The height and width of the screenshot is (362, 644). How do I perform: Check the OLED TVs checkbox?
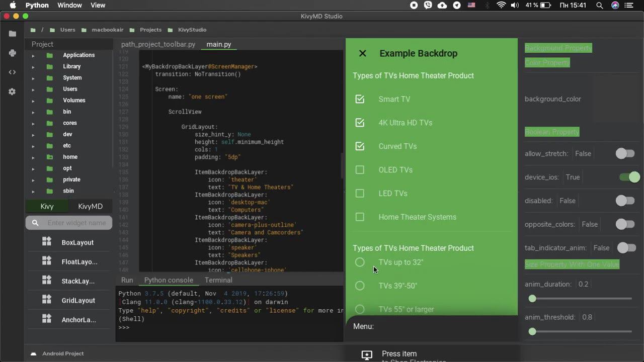pyautogui.click(x=360, y=170)
